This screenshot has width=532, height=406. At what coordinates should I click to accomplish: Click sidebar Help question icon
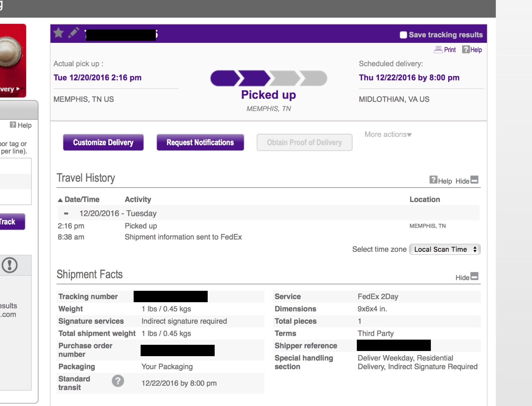click(13, 125)
